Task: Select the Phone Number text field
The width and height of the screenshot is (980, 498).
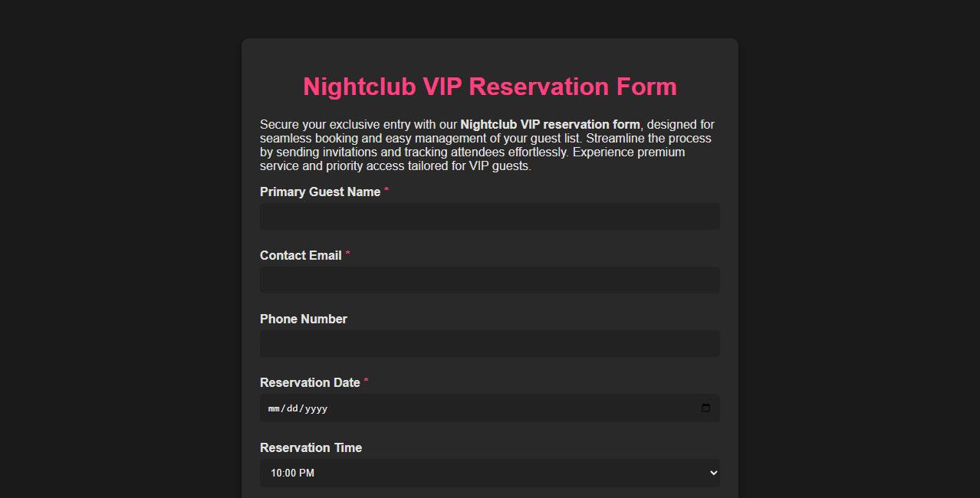Action: tap(490, 343)
